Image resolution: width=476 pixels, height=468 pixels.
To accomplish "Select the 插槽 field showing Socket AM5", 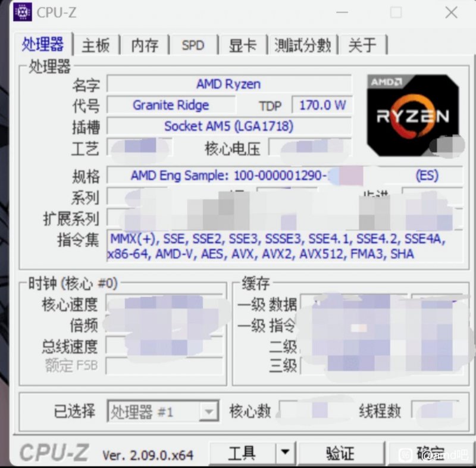I will tap(228, 126).
